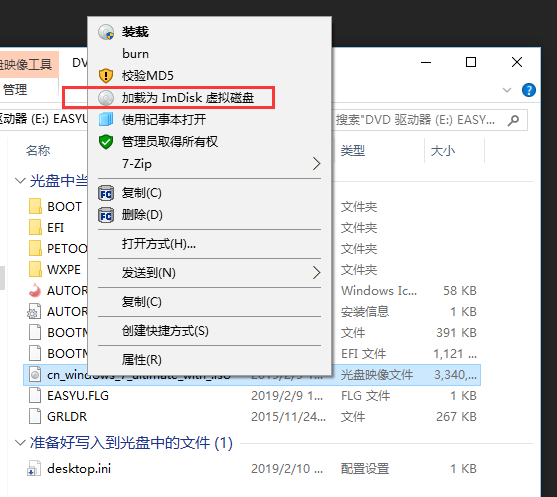Image resolution: width=557 pixels, height=497 pixels.
Task: Click the desktop.ini file icon
Action: [x=34, y=469]
